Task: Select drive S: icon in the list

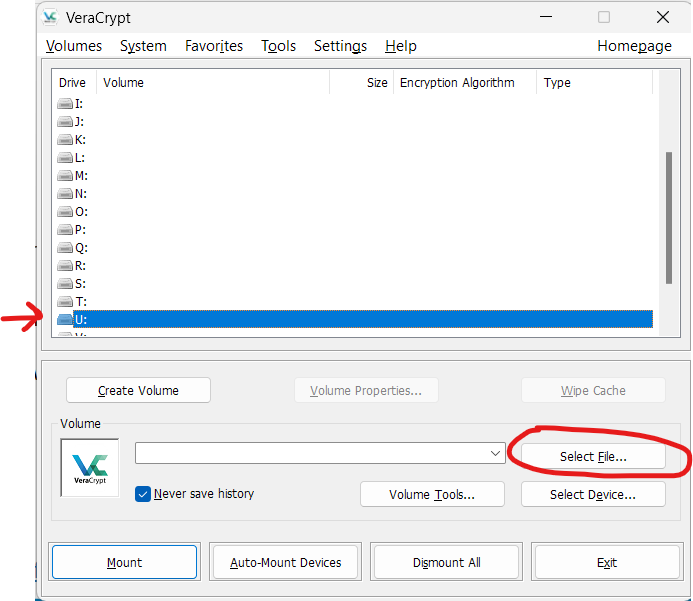Action: point(65,284)
